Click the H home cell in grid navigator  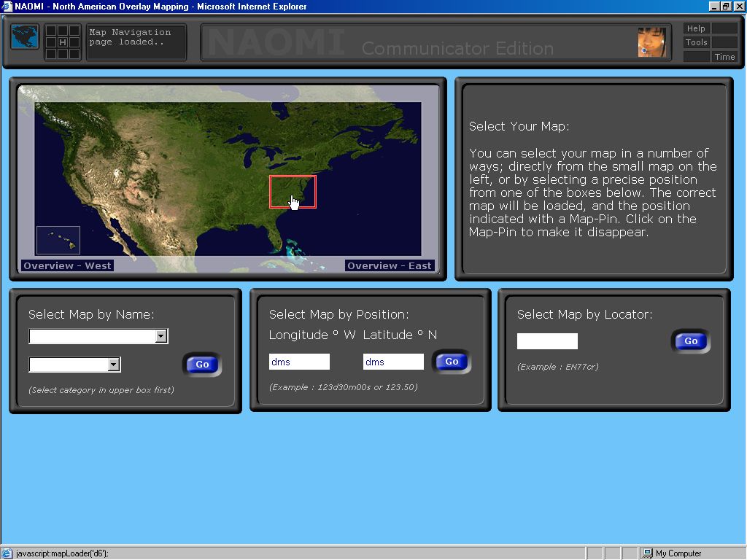point(63,42)
